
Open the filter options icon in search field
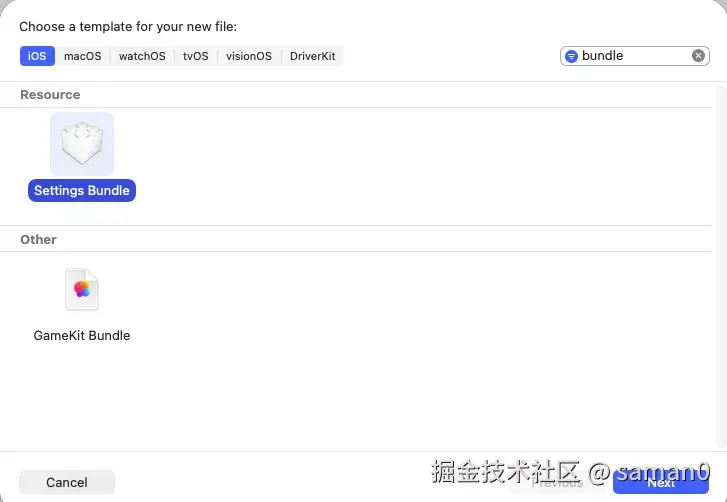[571, 56]
